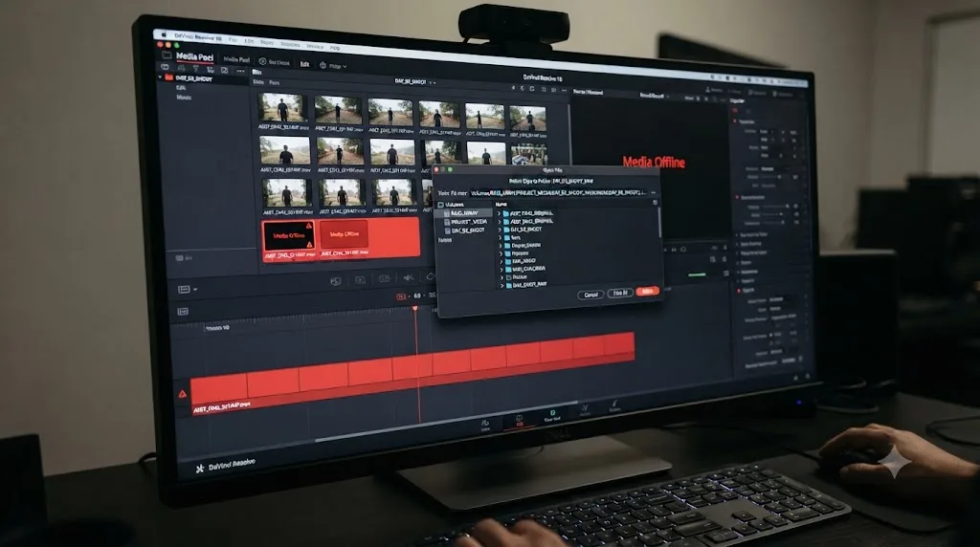Click the middle button beside Cancel in dialog

(620, 293)
